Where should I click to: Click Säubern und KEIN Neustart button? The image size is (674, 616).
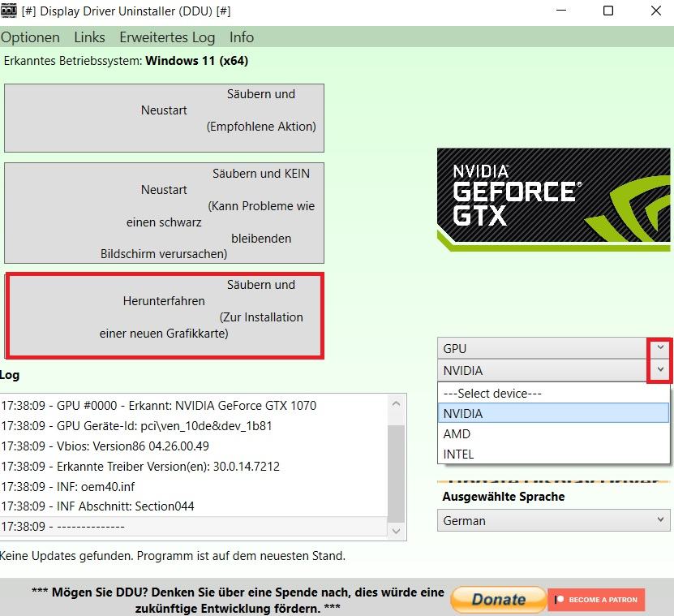[x=164, y=213]
